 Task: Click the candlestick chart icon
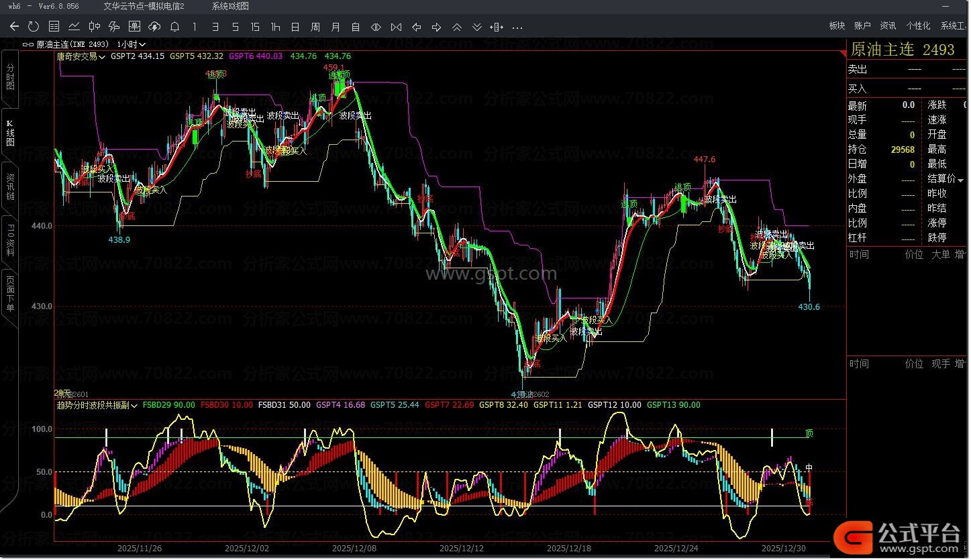pos(94,27)
